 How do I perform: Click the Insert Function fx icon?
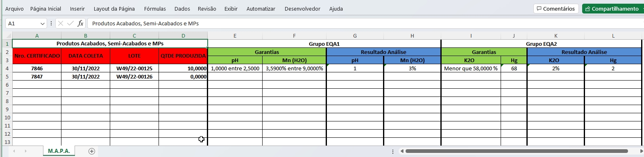(80, 23)
